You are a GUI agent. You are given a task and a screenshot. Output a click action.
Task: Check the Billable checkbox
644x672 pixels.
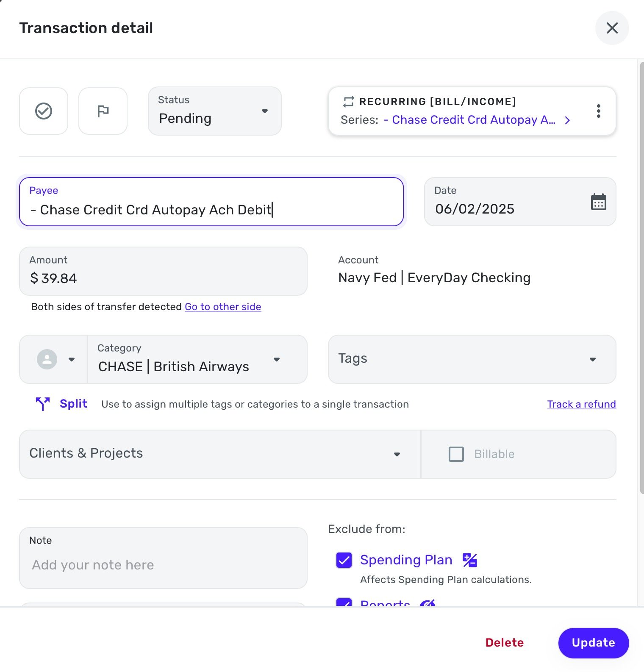click(456, 454)
